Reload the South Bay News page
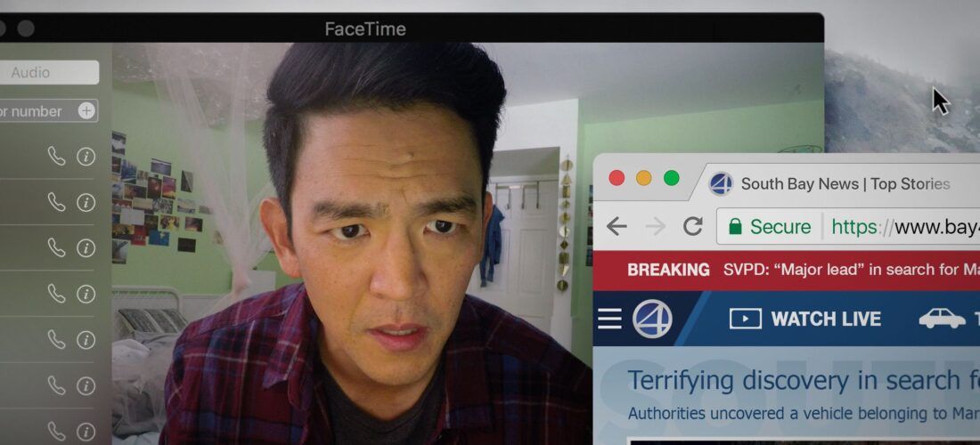980x445 pixels. tap(692, 226)
